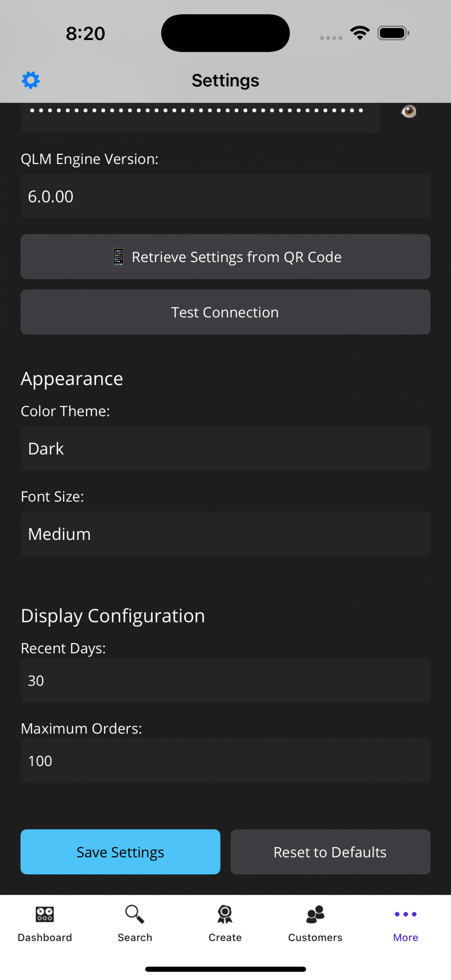Open the Search magnifier tab icon
451x980 pixels.
click(135, 914)
